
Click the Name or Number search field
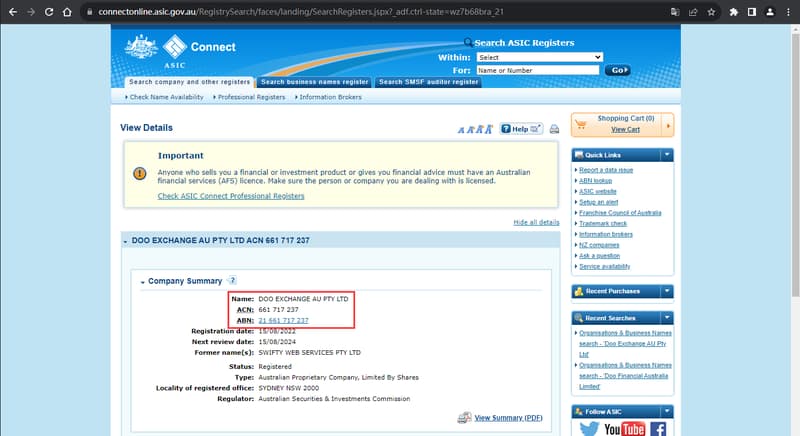coord(537,70)
